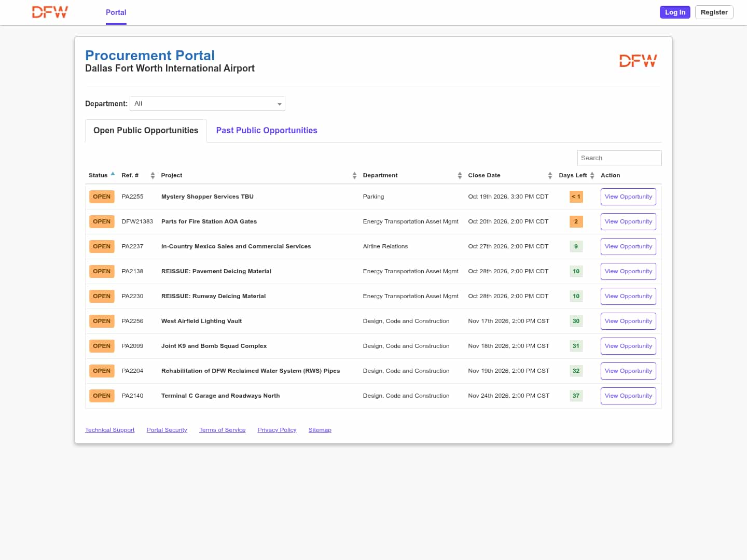Select Open Public Opportunities tab

(x=146, y=131)
